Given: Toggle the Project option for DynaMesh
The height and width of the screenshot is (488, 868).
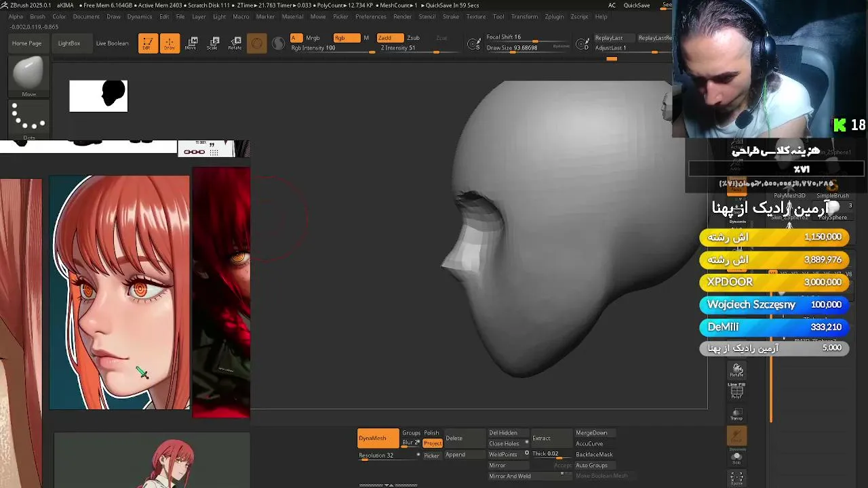Looking at the screenshot, I should tap(433, 443).
